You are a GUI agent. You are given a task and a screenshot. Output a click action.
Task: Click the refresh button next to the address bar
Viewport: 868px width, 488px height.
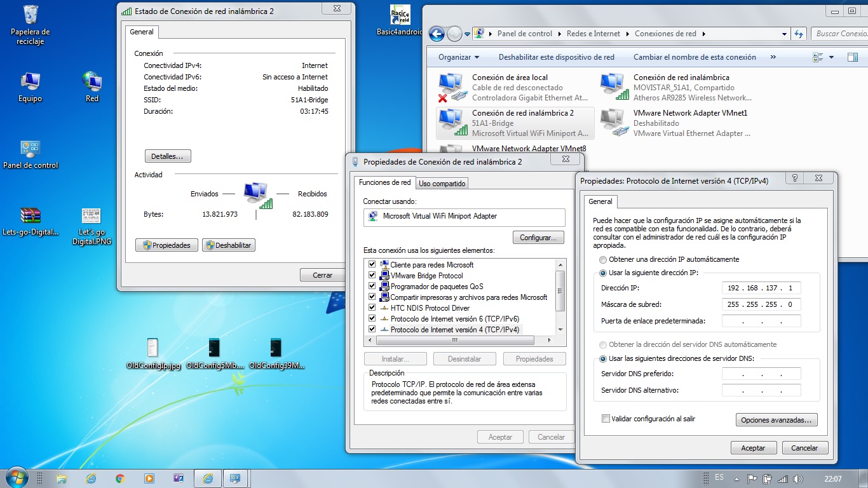[x=799, y=34]
